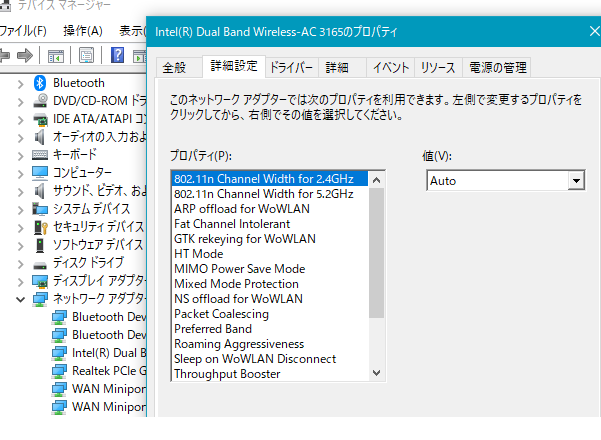Select Preferred Band property
Screen dimensions: 601x440
point(270,328)
